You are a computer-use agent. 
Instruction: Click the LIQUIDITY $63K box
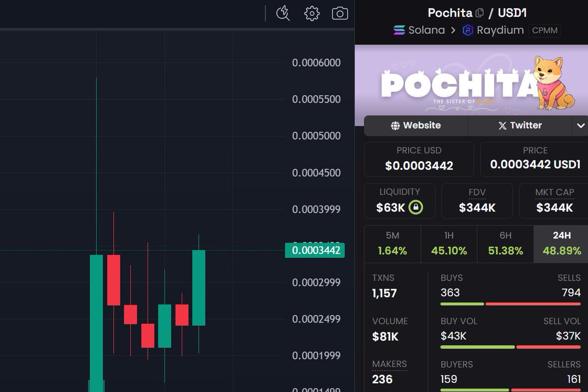click(399, 201)
